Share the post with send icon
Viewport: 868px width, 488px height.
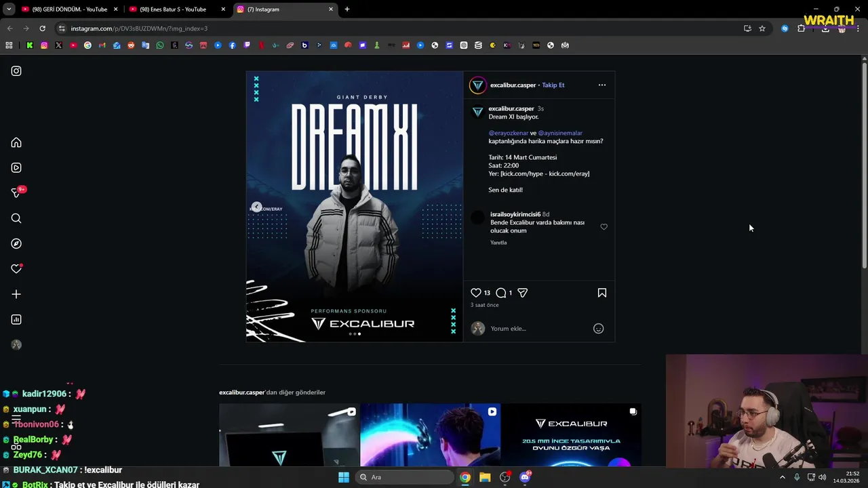(x=522, y=293)
